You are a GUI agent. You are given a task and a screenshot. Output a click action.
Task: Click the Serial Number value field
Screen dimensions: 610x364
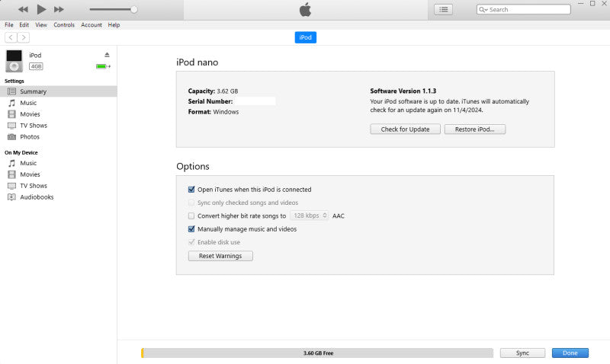tap(255, 101)
